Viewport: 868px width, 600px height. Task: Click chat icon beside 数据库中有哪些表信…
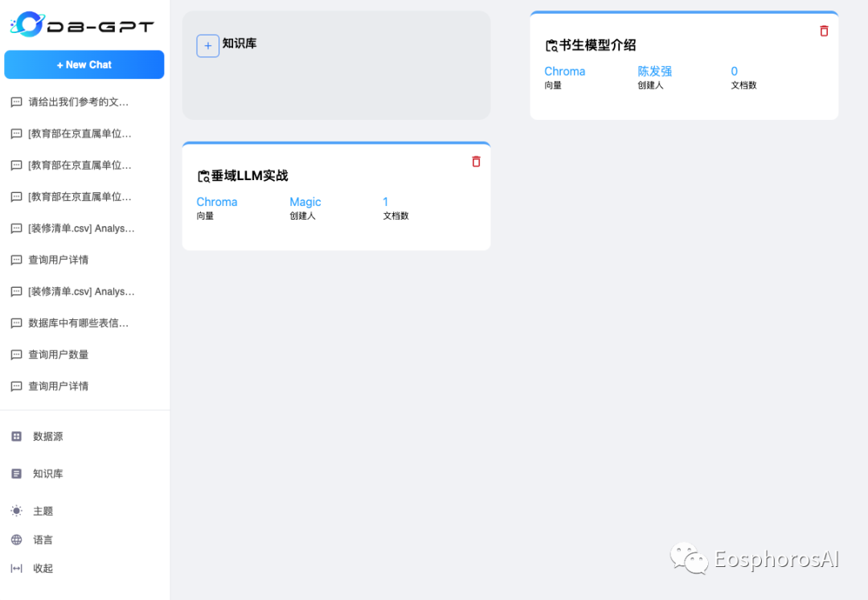(17, 323)
